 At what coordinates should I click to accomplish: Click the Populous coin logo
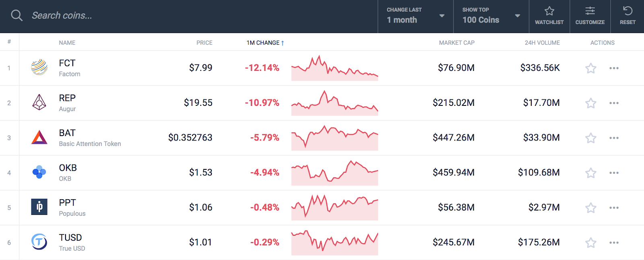(39, 207)
